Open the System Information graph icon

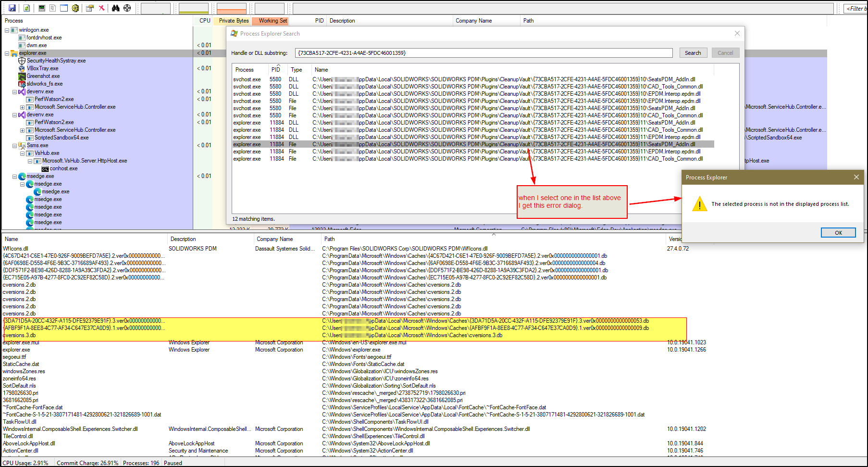coord(41,8)
